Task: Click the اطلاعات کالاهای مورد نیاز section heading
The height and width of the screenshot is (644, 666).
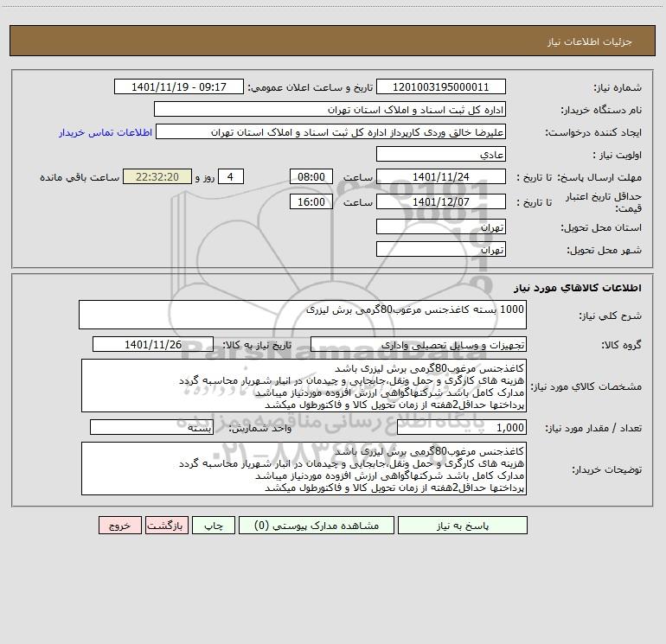Action: (578, 288)
